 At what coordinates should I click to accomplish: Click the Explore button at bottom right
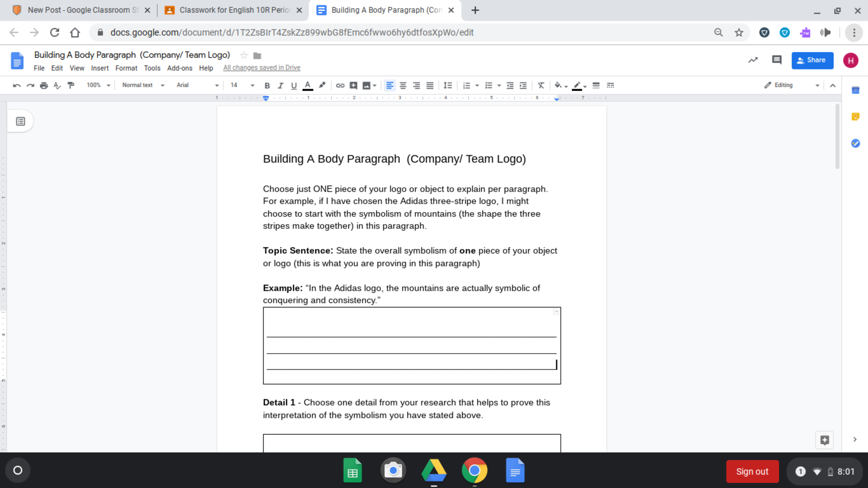click(824, 440)
